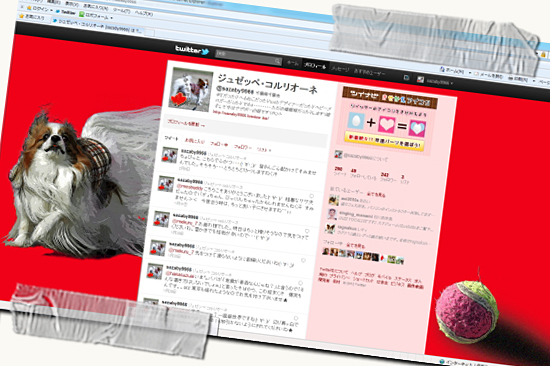550x366 pixels.
Task: Open the ホーム navigation item
Action: click(292, 63)
